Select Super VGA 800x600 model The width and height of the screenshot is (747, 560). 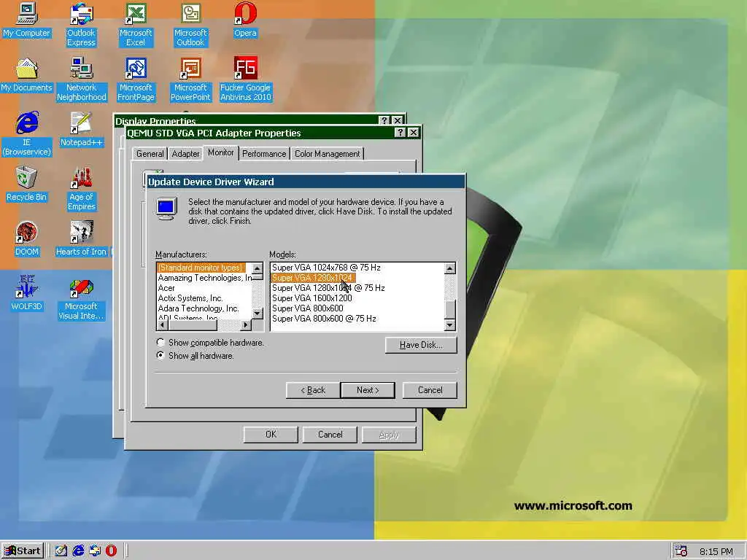[308, 308]
